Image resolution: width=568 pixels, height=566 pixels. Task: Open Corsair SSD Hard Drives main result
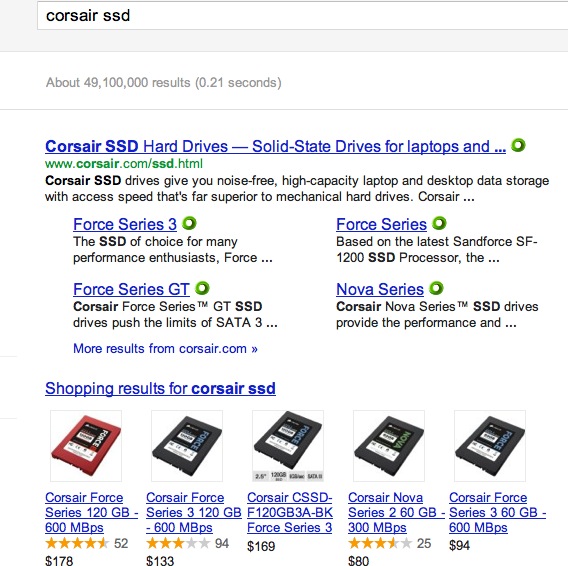275,146
